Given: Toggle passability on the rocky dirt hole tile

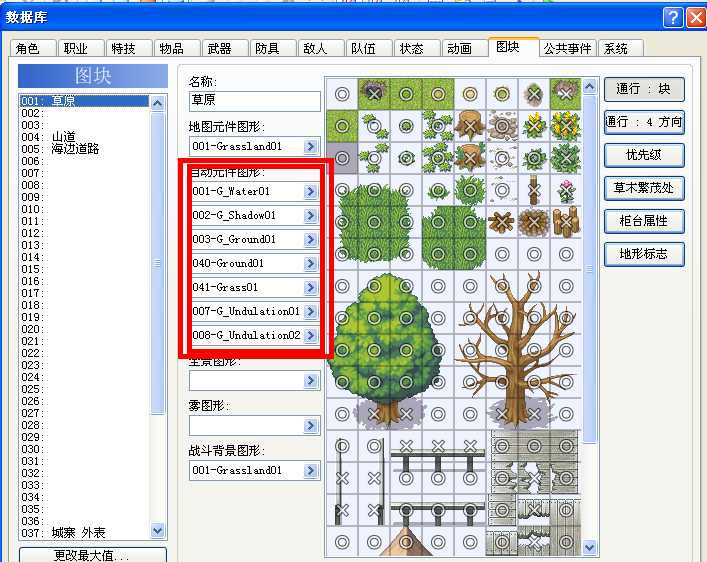Looking at the screenshot, I should (x=534, y=94).
